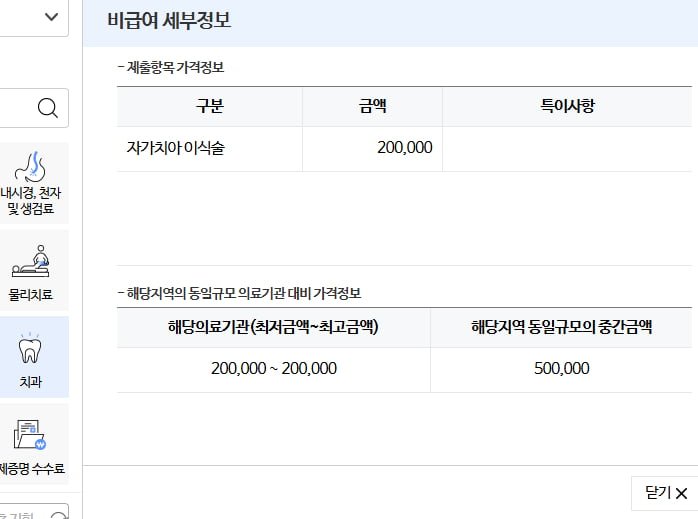Image resolution: width=698 pixels, height=519 pixels.
Task: Open the 제증명 수수료 document icon
Action: click(x=29, y=434)
